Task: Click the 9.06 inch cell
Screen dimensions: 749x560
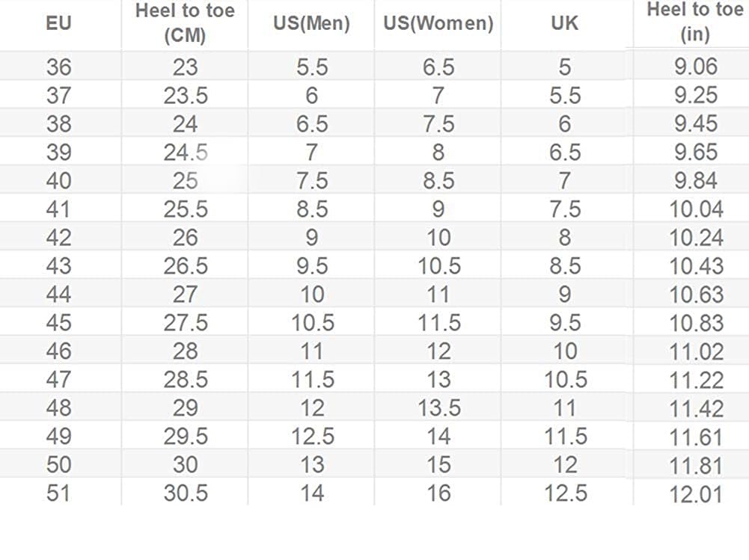Action: click(x=695, y=67)
